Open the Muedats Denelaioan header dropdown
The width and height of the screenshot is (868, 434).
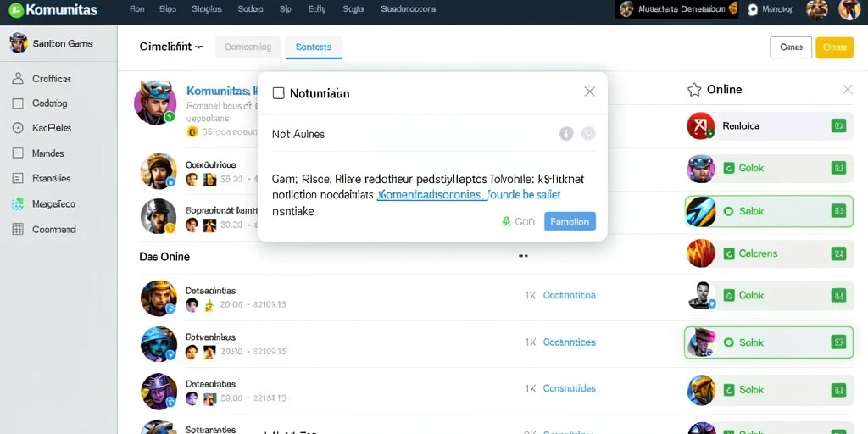click(x=677, y=9)
